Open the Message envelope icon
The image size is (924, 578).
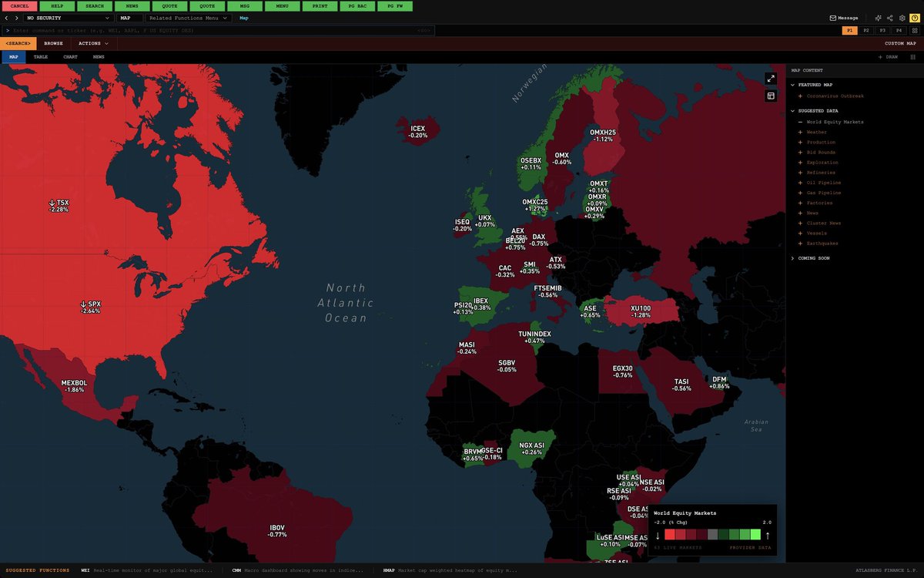point(832,18)
